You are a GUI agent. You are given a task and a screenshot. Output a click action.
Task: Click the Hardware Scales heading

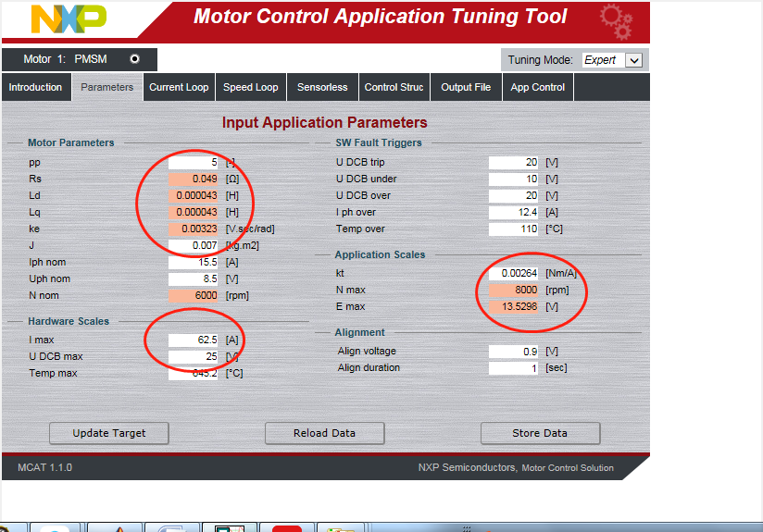click(x=69, y=321)
